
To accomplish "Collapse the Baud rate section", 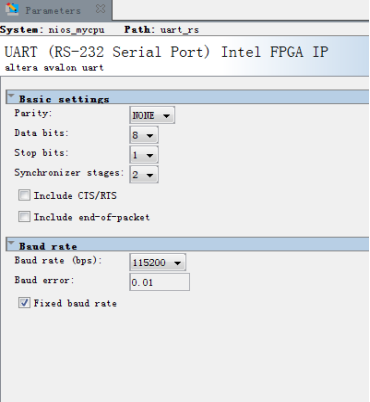I will (11, 244).
